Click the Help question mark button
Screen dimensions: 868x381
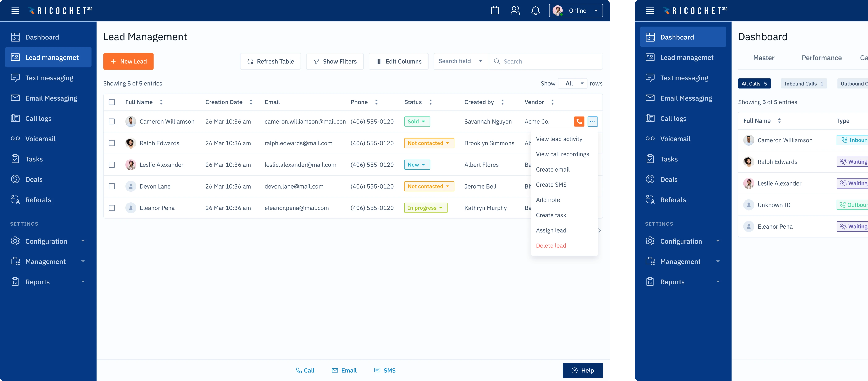click(583, 370)
